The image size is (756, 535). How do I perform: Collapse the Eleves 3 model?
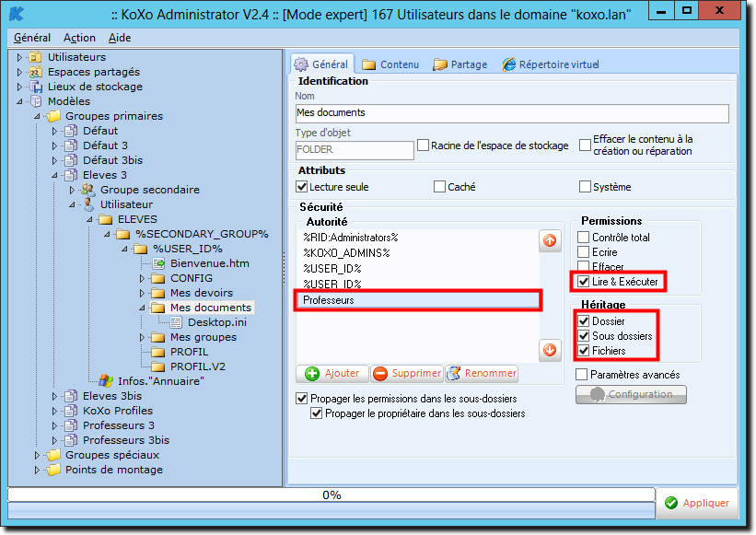coord(54,175)
